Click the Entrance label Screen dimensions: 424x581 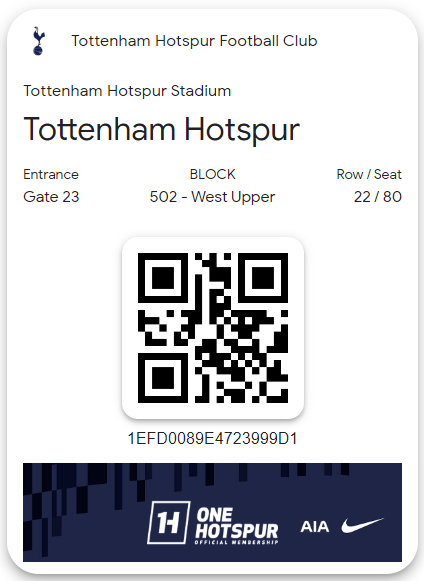pyautogui.click(x=51, y=174)
